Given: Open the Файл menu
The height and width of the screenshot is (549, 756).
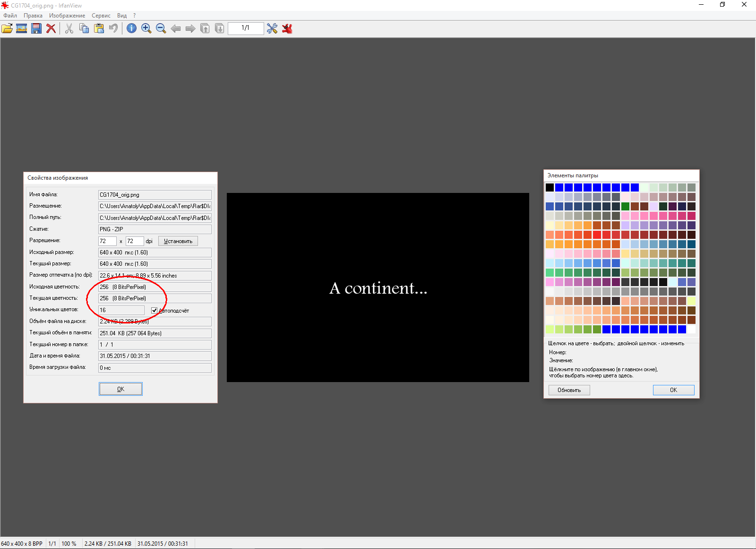Looking at the screenshot, I should 10,16.
